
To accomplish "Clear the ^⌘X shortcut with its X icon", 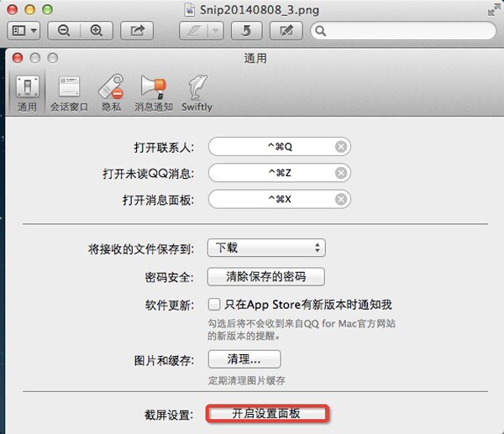I will tap(341, 200).
